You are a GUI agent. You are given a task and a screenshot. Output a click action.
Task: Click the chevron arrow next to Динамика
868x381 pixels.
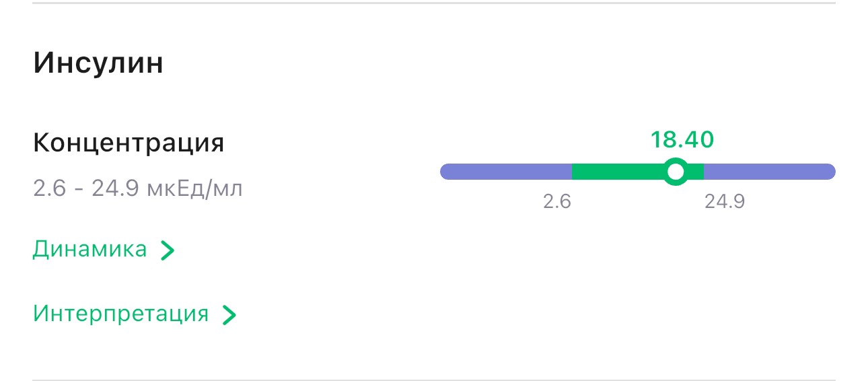(168, 250)
